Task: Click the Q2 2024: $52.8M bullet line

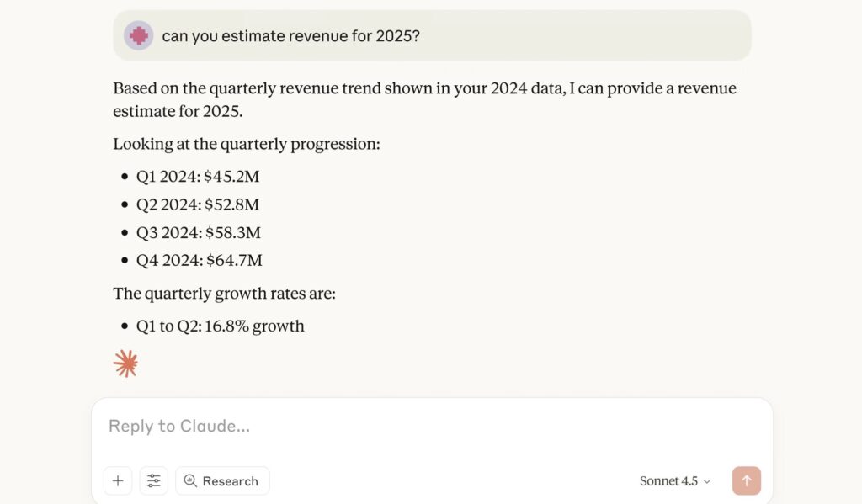Action: point(198,204)
